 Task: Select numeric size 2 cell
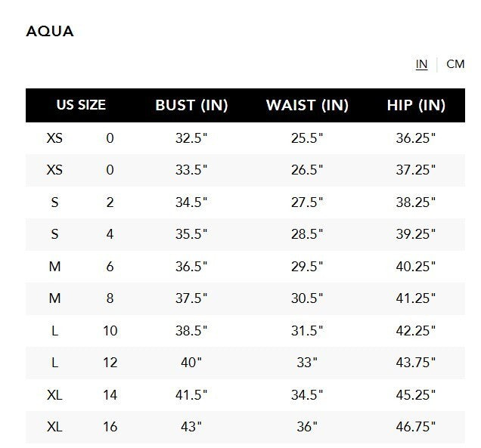pos(110,202)
